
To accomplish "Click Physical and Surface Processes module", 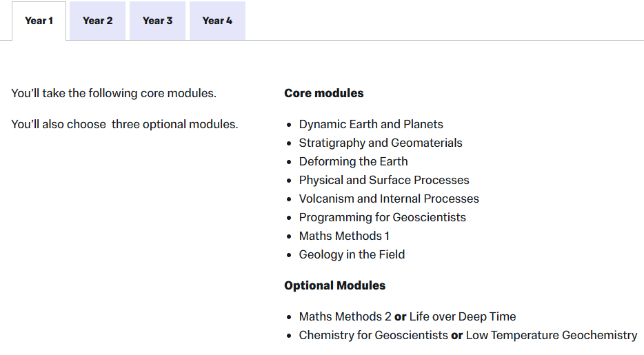I will point(383,181).
